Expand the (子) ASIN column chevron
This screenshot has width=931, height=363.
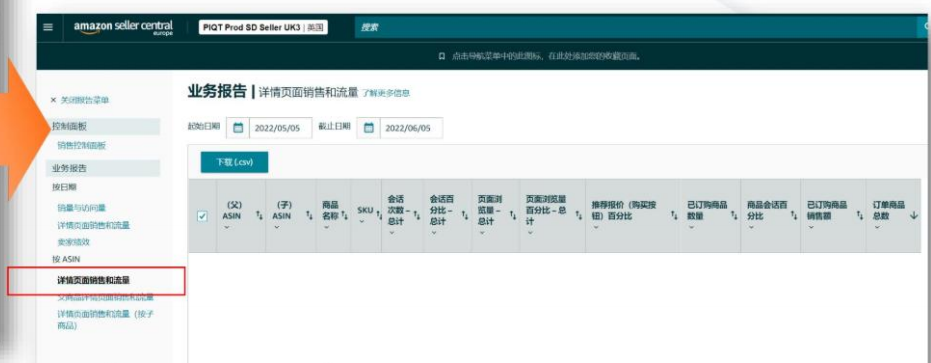pyautogui.click(x=276, y=228)
